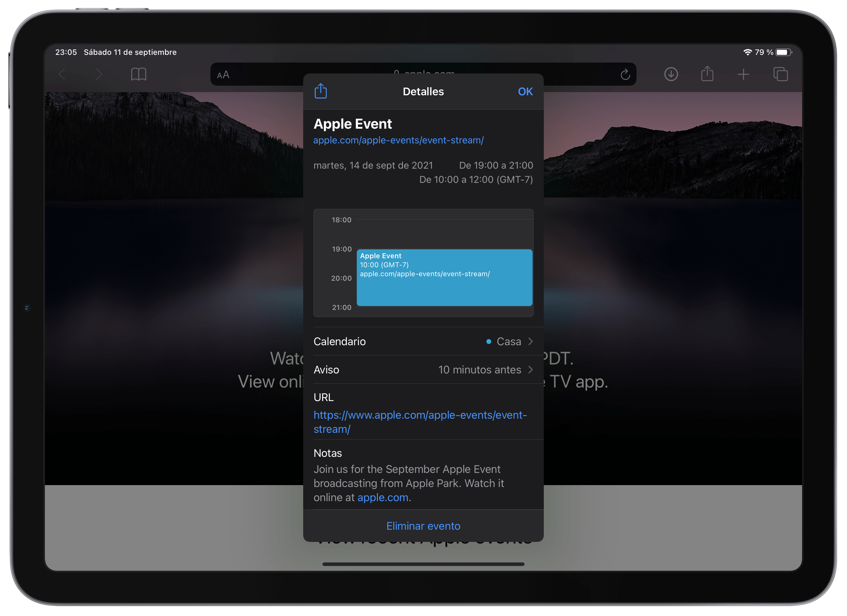Dismiss the popover with OK
This screenshot has height=616, width=847.
525,91
